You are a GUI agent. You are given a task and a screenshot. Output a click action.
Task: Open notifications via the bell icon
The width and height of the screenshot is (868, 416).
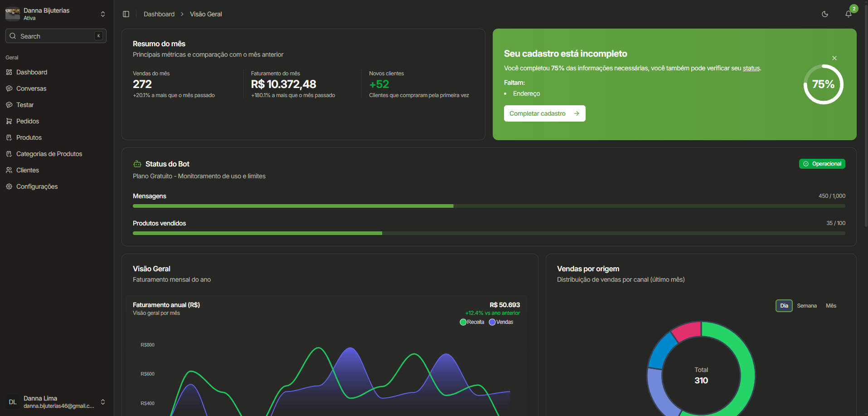[848, 14]
